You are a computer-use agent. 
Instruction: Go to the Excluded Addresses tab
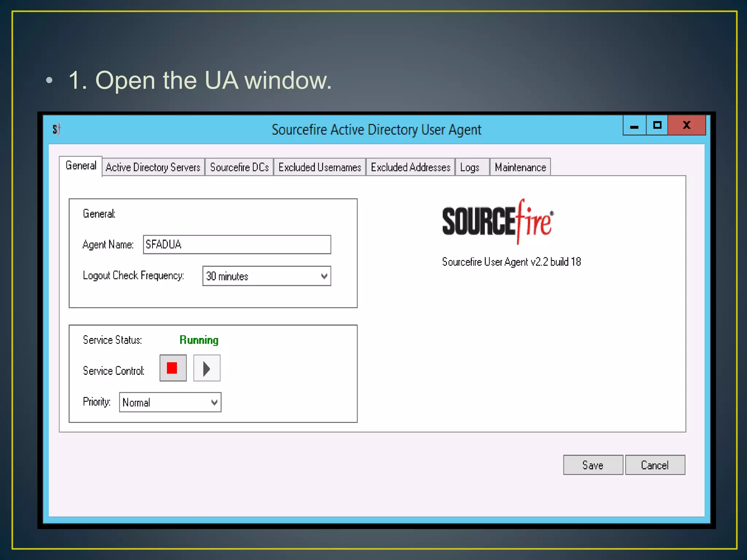[411, 167]
